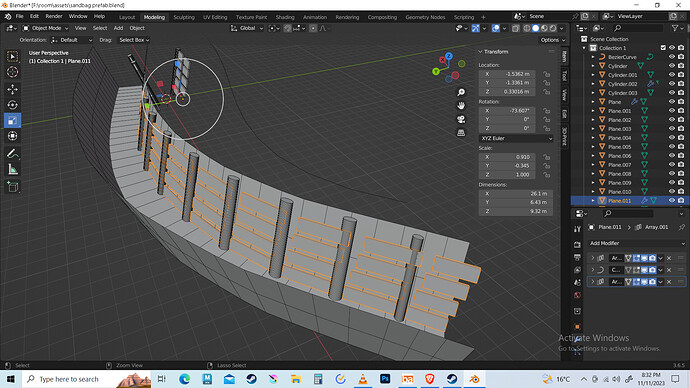
Task: Open the viewport Add menu
Action: coord(118,28)
